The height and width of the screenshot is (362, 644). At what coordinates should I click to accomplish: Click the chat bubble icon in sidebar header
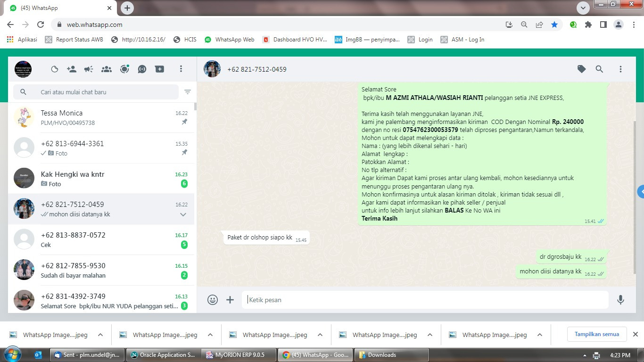[x=142, y=69]
